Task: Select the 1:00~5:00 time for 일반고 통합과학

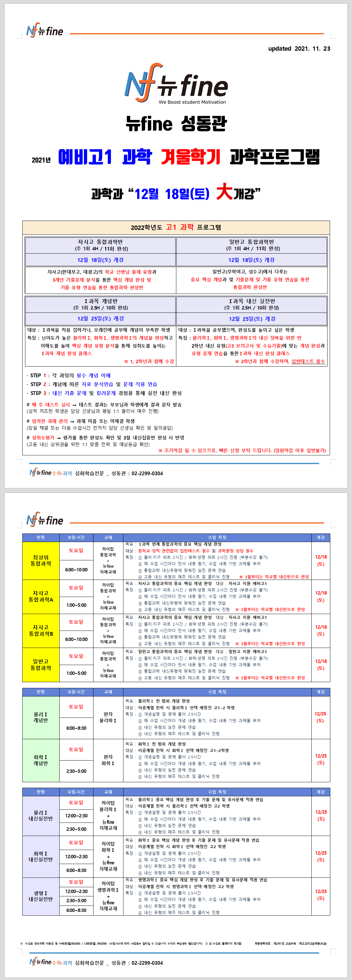Action: tap(76, 673)
